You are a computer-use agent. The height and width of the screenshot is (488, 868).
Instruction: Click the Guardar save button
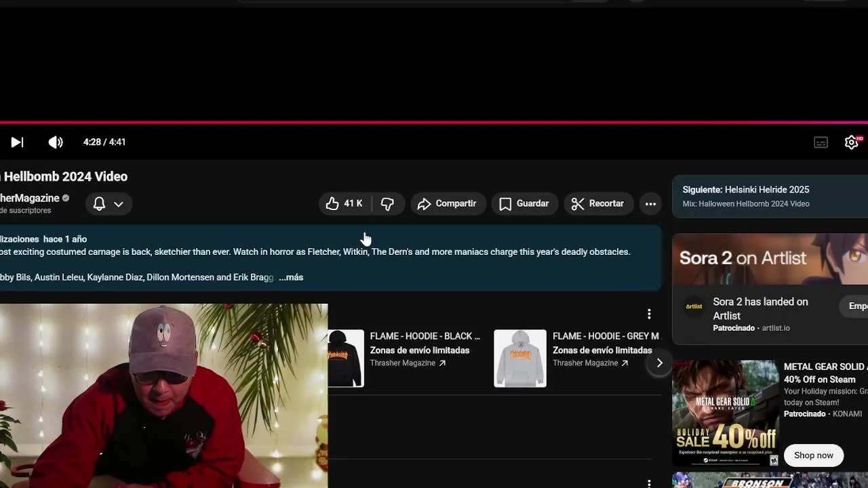point(524,203)
